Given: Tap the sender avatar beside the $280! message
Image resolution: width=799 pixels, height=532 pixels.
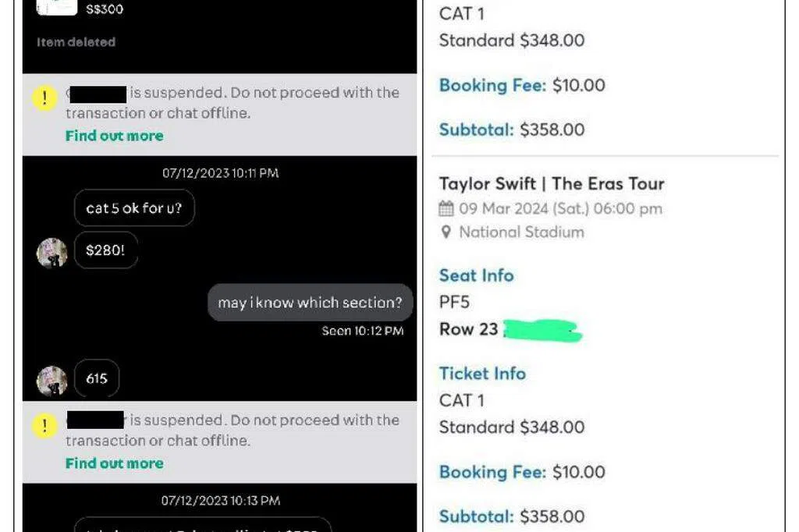Looking at the screenshot, I should click(x=51, y=253).
